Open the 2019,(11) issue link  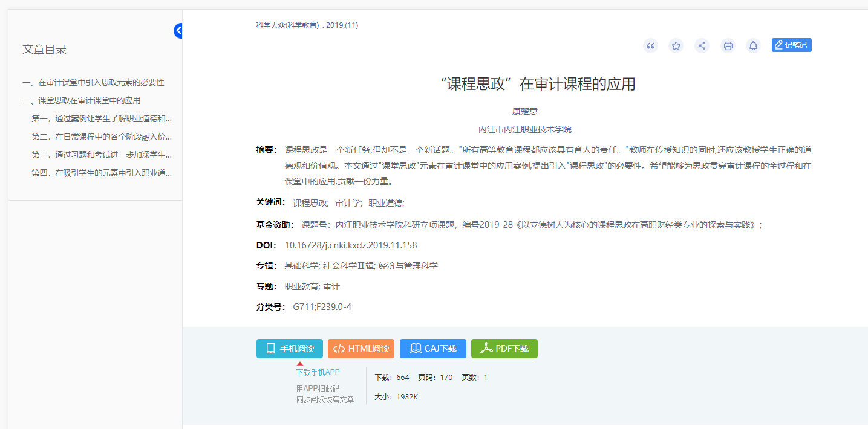pyautogui.click(x=342, y=25)
